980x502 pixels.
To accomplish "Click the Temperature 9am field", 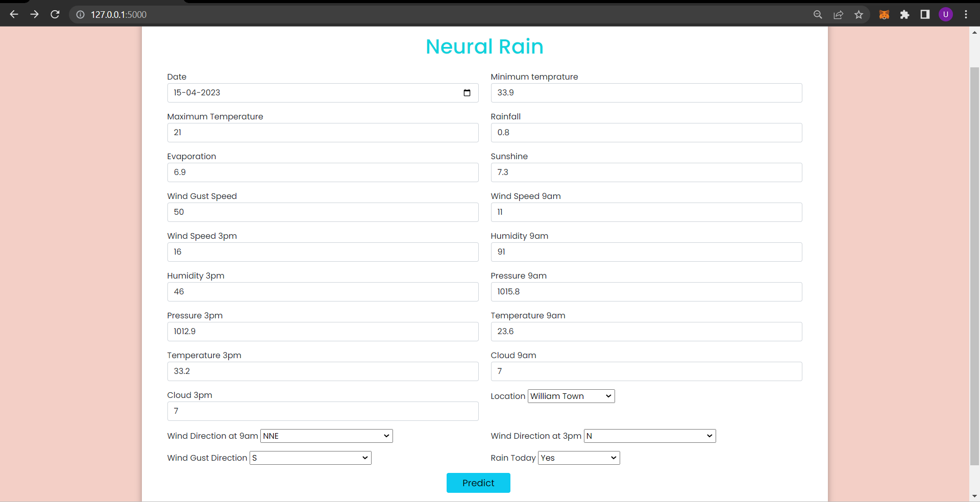I will pyautogui.click(x=646, y=332).
